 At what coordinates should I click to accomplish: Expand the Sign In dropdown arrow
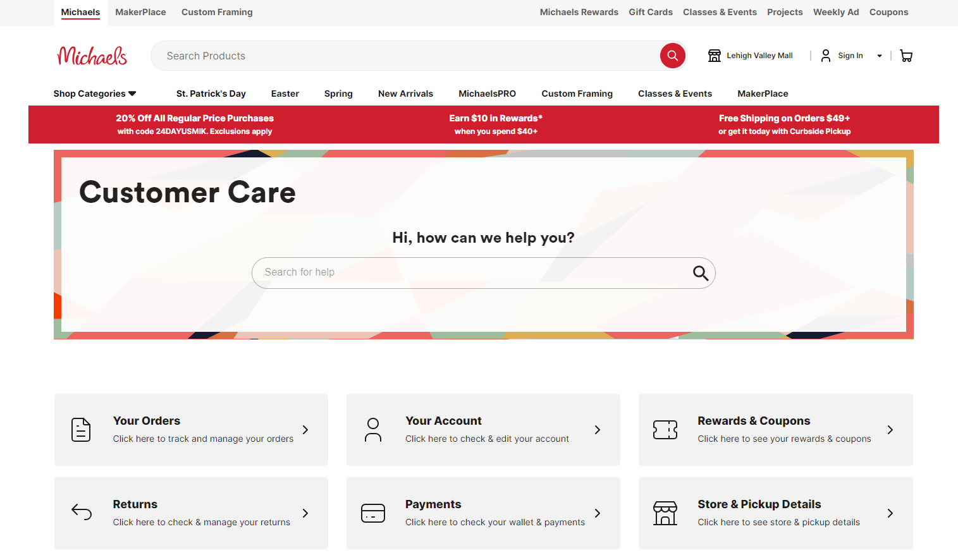(x=879, y=56)
